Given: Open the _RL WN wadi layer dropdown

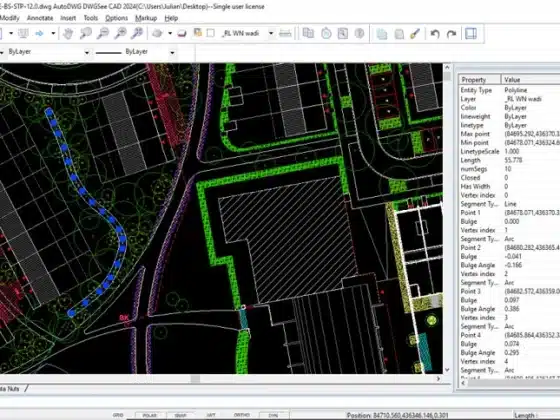Looking at the screenshot, I should (x=271, y=33).
